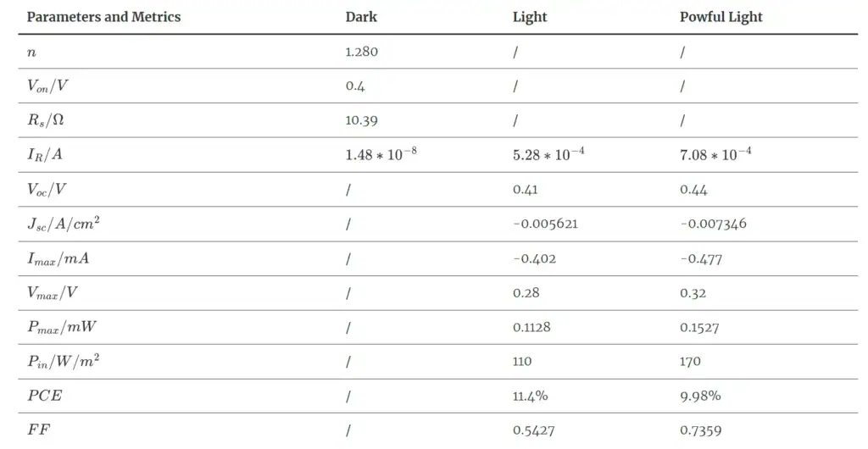Image resolution: width=868 pixels, height=449 pixels.
Task: Select the 'Powful Light' column header
Action: pyautogui.click(x=721, y=17)
